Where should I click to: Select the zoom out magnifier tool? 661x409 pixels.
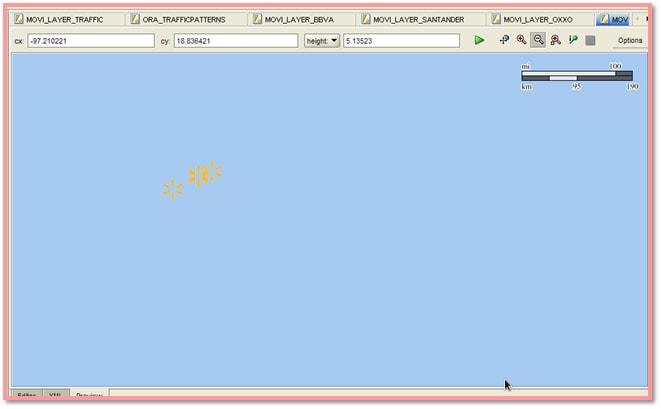point(538,40)
